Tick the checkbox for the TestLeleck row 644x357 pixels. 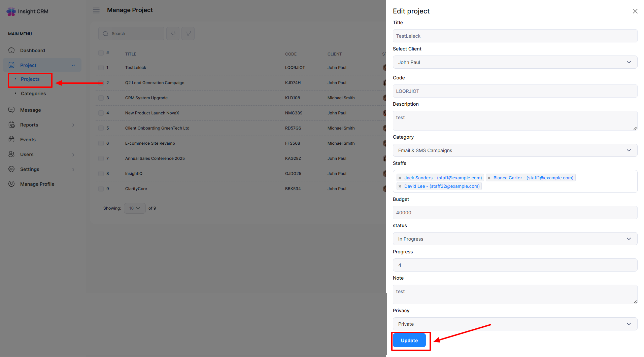coord(101,68)
